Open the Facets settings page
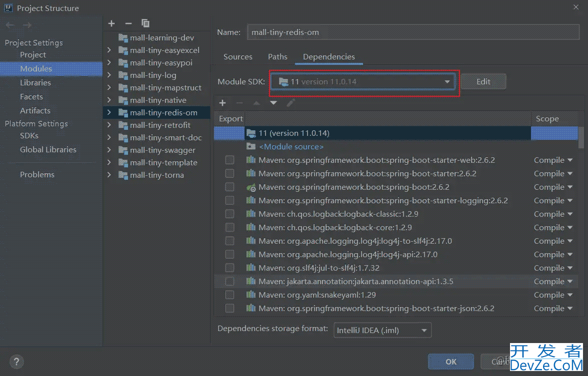Image resolution: width=588 pixels, height=376 pixels. tap(31, 97)
